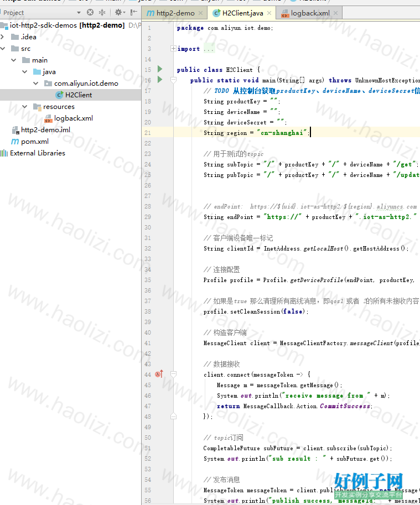Click line number 29 in gutter
Screen dimensions: 420x505
click(148, 217)
